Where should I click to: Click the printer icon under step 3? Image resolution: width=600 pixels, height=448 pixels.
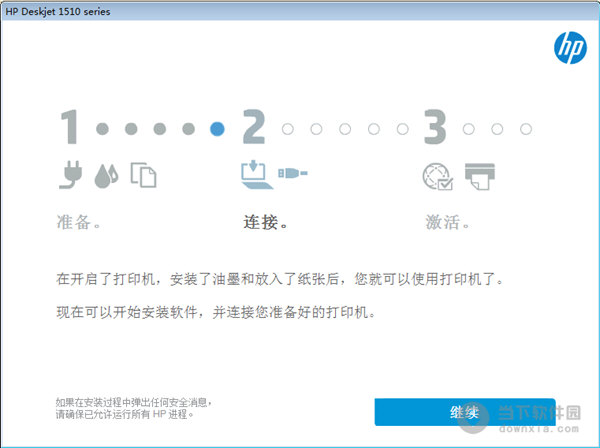(480, 176)
